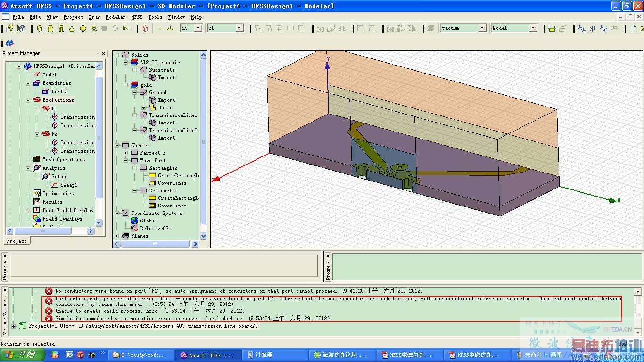Open the vacuum material dropdown
Viewport: 644px width, 362px height.
482,28
